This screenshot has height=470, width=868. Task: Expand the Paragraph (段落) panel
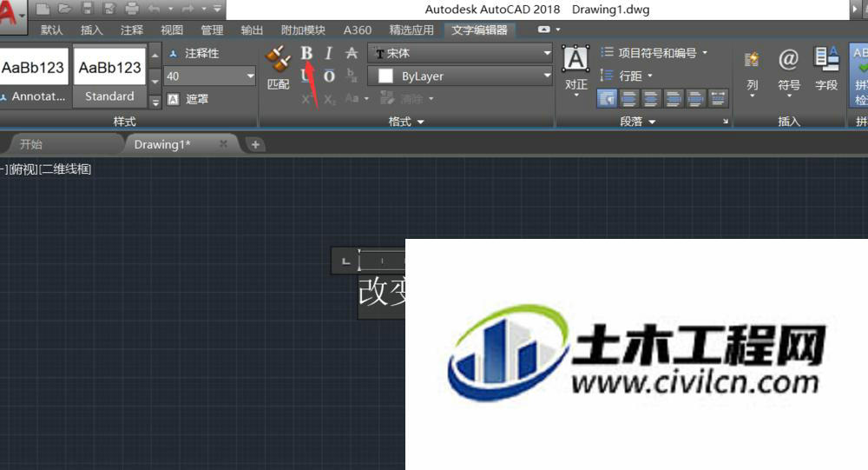point(638,122)
